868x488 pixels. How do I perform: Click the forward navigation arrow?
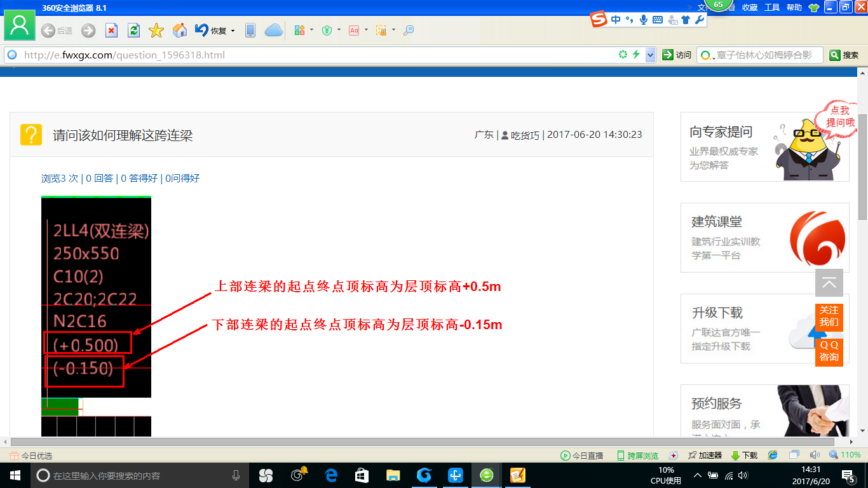click(88, 30)
